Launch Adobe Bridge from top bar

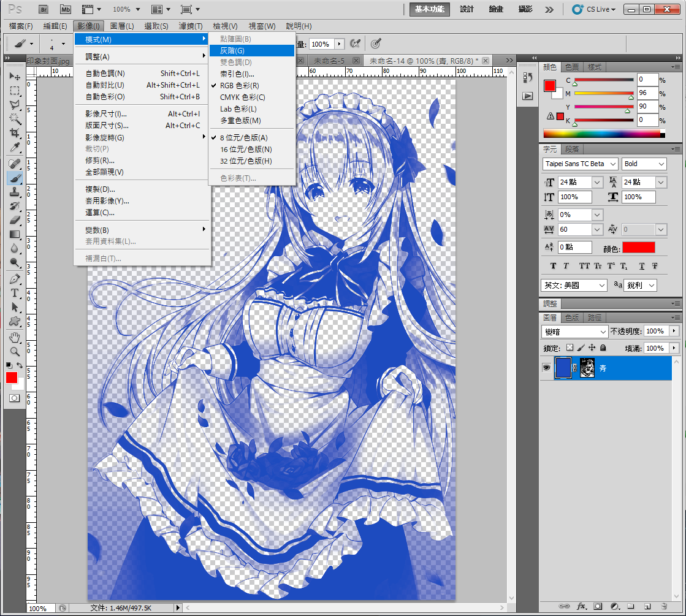44,9
